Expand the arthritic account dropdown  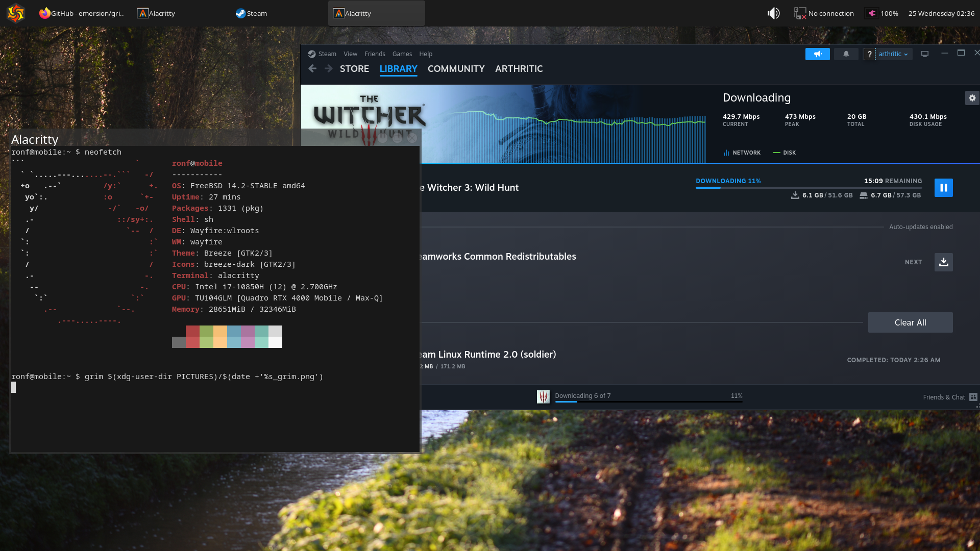pyautogui.click(x=894, y=54)
